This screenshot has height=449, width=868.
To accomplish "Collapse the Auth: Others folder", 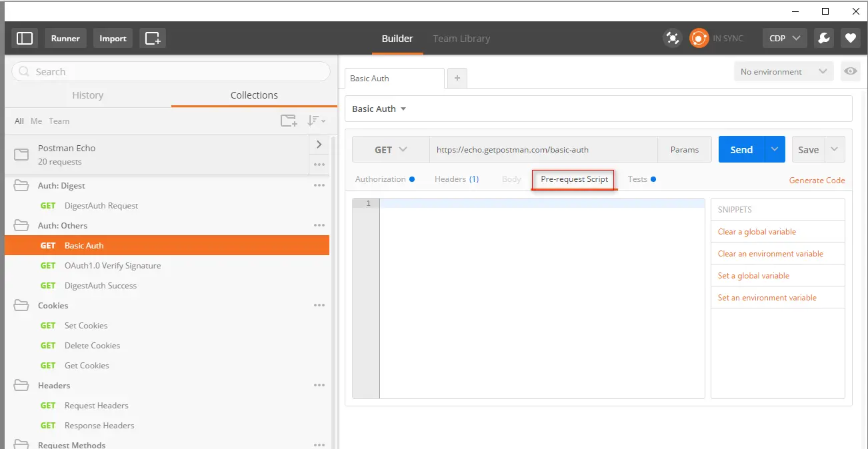I will (x=21, y=225).
